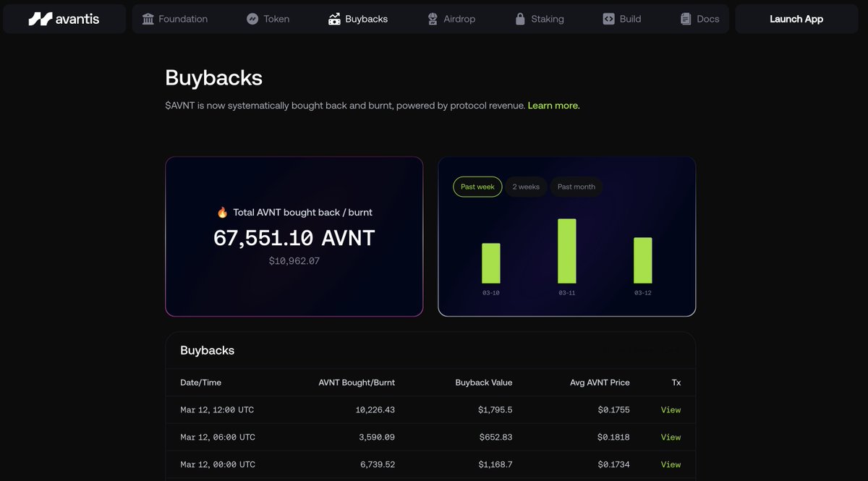Image resolution: width=868 pixels, height=481 pixels.
Task: Select the Past week chart range
Action: (x=477, y=187)
